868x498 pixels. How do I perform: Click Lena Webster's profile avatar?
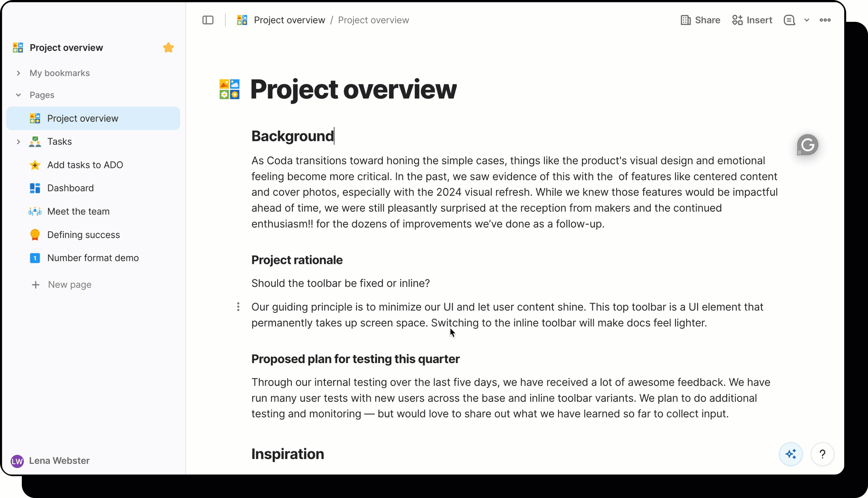click(17, 461)
